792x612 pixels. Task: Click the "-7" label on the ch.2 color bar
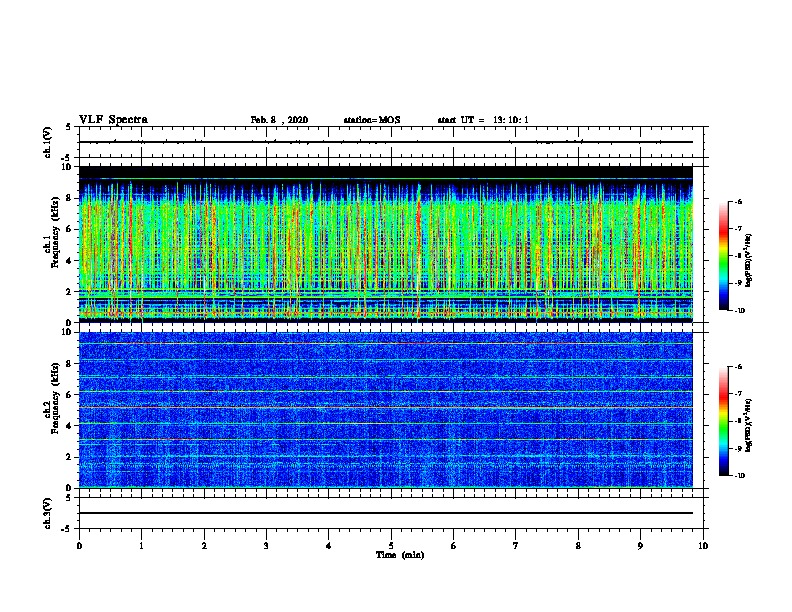[x=738, y=394]
